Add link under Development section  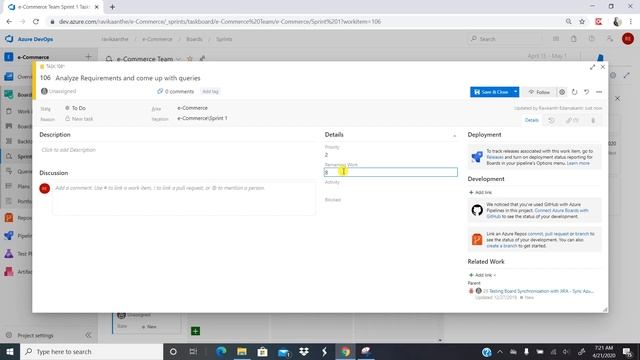click(480, 192)
